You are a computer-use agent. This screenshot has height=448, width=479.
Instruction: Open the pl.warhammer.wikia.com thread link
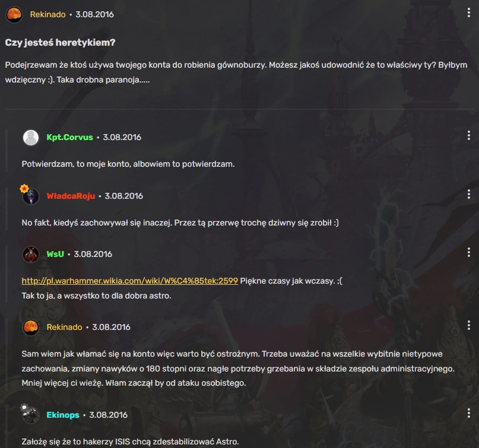130,281
